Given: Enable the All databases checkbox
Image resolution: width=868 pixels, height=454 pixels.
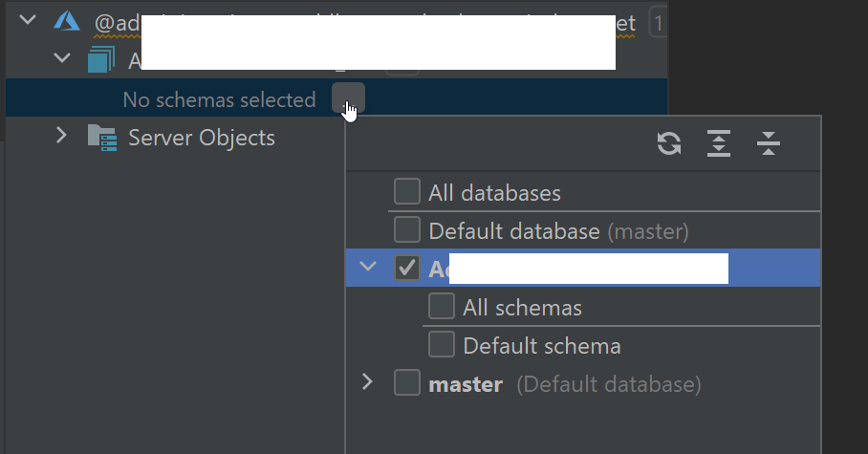Looking at the screenshot, I should [x=407, y=192].
